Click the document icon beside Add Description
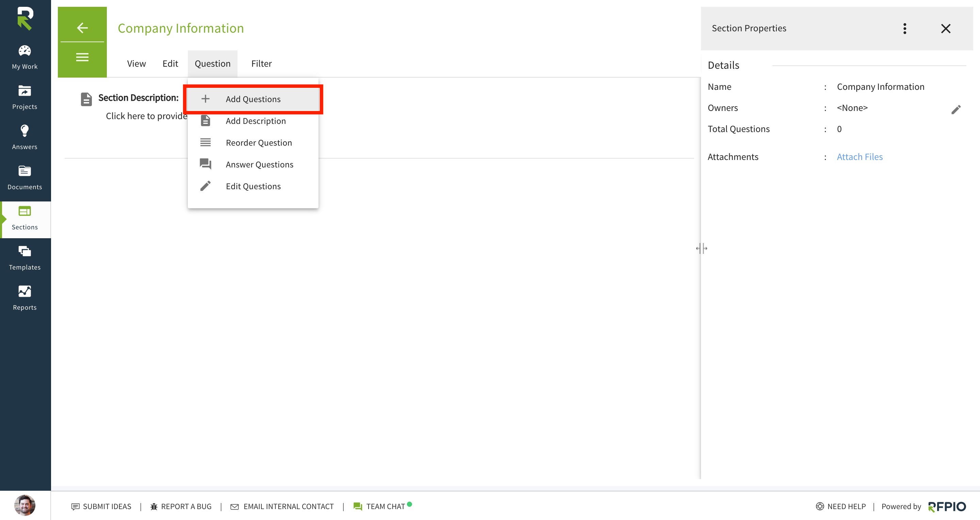 [206, 120]
